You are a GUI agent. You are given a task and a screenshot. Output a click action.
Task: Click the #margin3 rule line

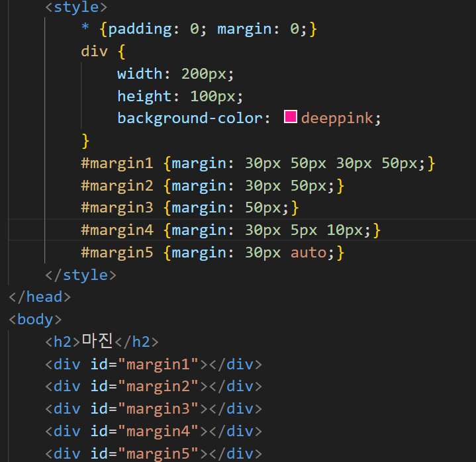pyautogui.click(x=190, y=208)
